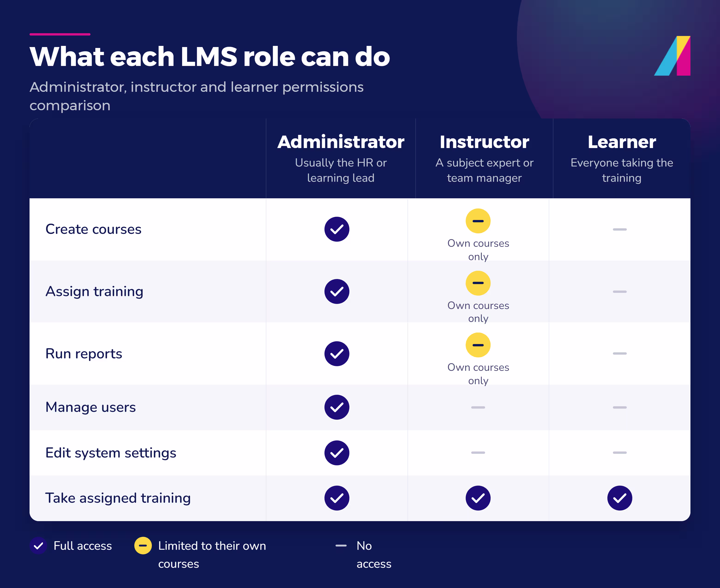Click Instructor yellow limited icon for Run reports
This screenshot has width=720, height=588.
(478, 345)
